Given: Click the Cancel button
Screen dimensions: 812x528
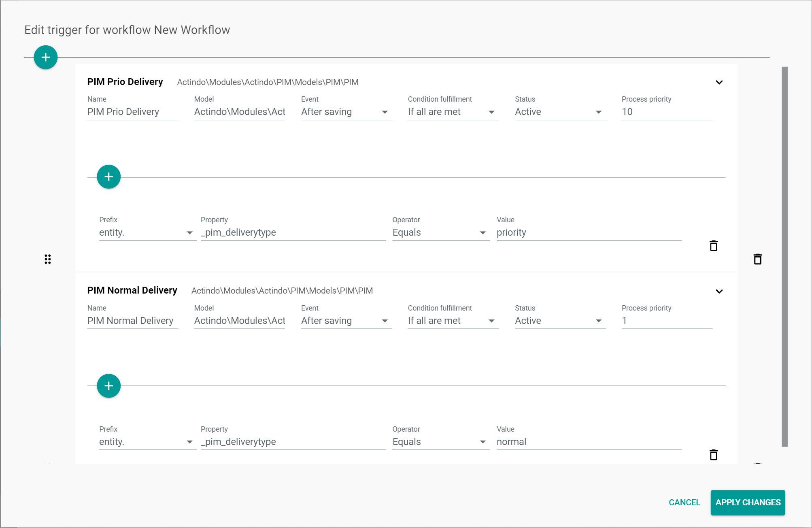Looking at the screenshot, I should click(684, 502).
